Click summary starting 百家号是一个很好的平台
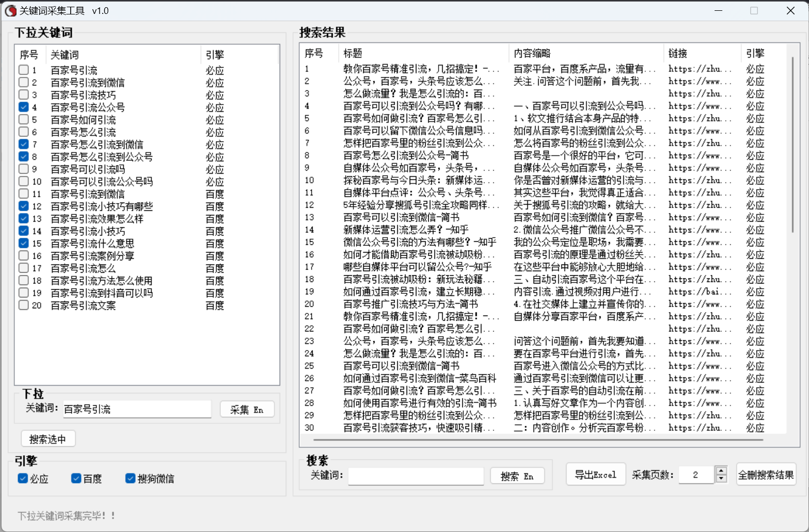This screenshot has width=809, height=532. 585,155
